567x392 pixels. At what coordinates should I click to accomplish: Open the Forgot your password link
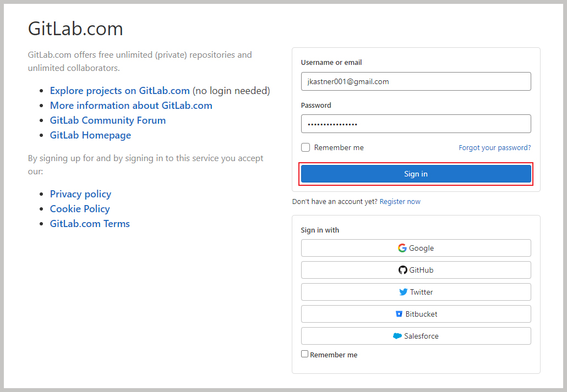495,147
